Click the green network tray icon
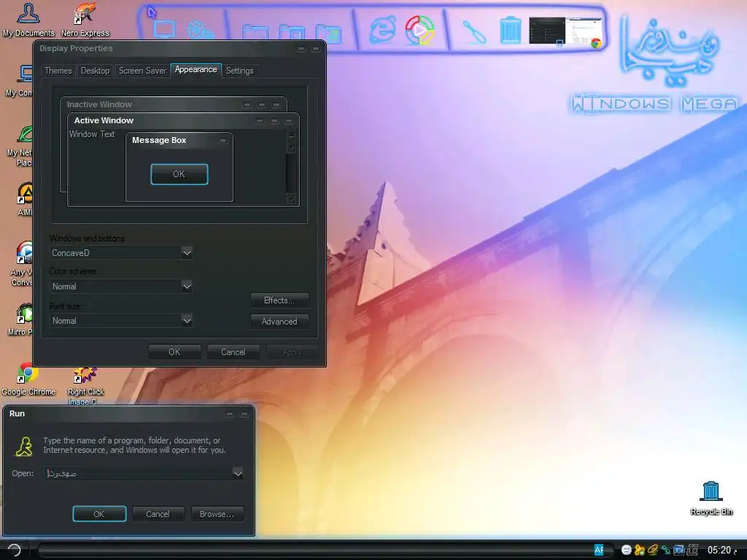This screenshot has height=560, width=747. (666, 550)
